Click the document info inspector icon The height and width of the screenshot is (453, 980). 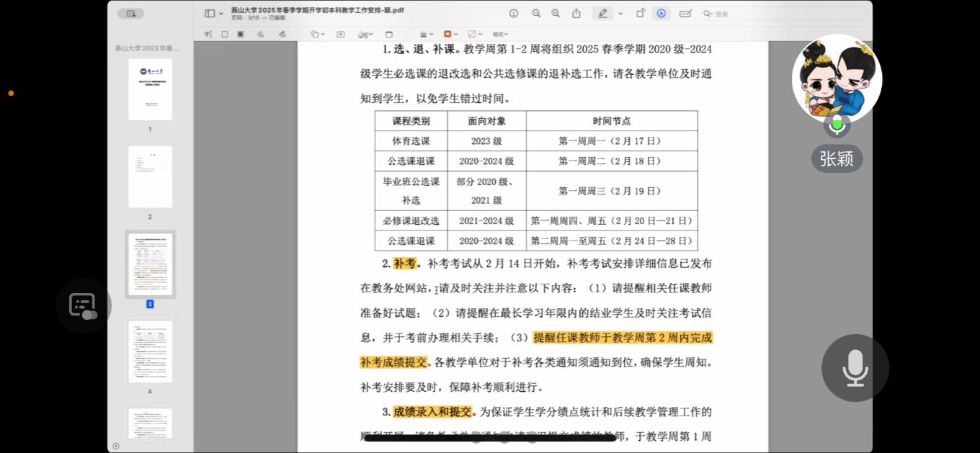(514, 14)
